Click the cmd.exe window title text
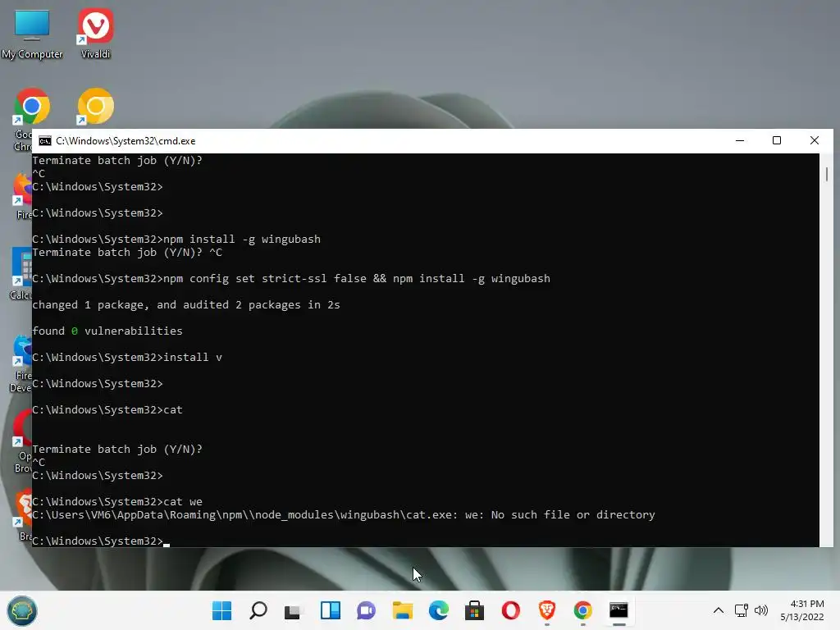840x630 pixels. tap(126, 141)
